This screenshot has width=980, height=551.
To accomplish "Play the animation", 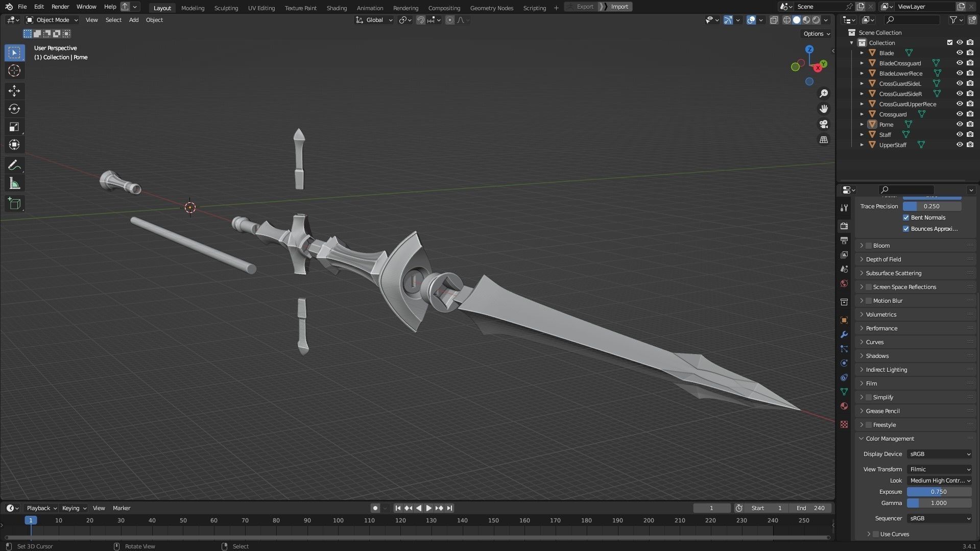I will 429,508.
